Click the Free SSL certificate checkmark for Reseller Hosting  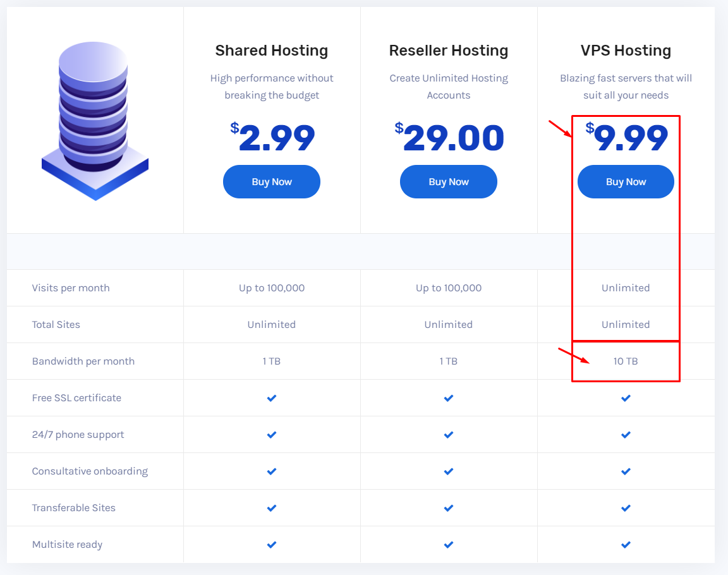tap(449, 397)
